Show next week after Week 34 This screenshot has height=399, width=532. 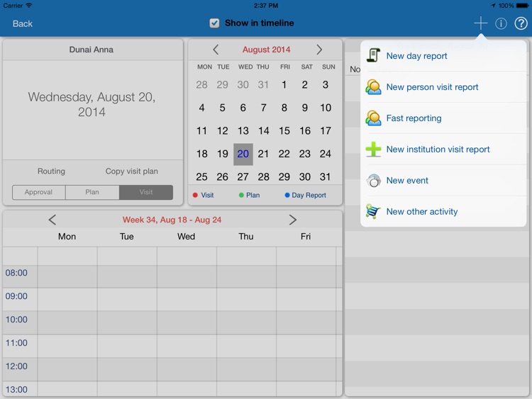click(293, 220)
